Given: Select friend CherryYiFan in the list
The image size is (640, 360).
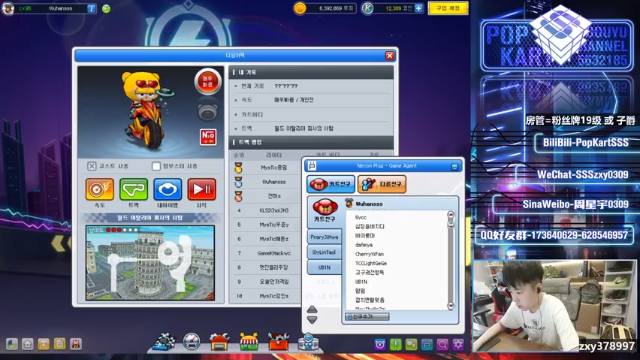Looking at the screenshot, I should (369, 254).
